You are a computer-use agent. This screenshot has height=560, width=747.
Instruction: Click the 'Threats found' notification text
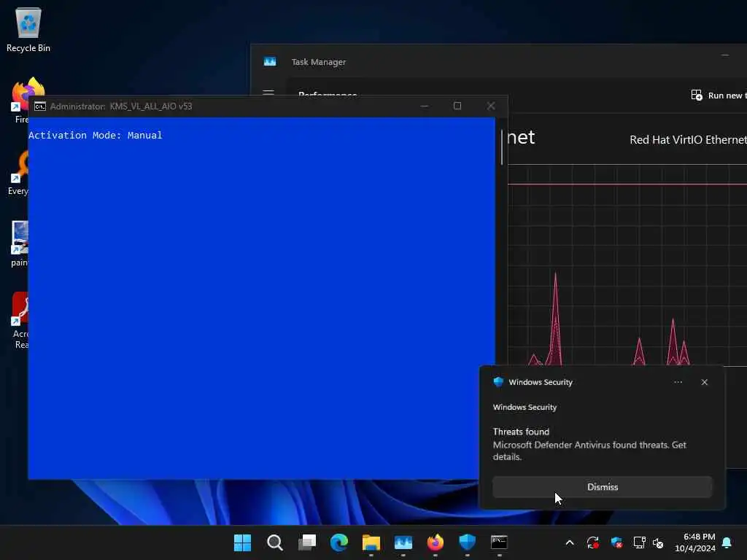click(x=521, y=432)
